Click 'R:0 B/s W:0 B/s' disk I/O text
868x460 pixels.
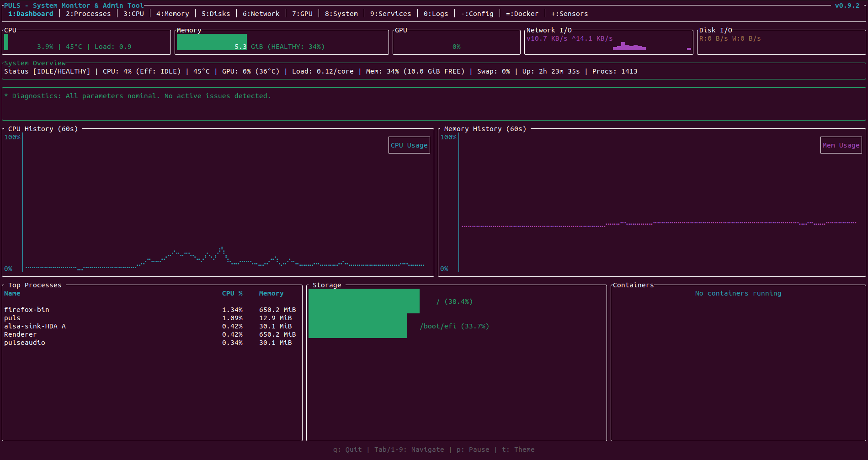(x=730, y=38)
